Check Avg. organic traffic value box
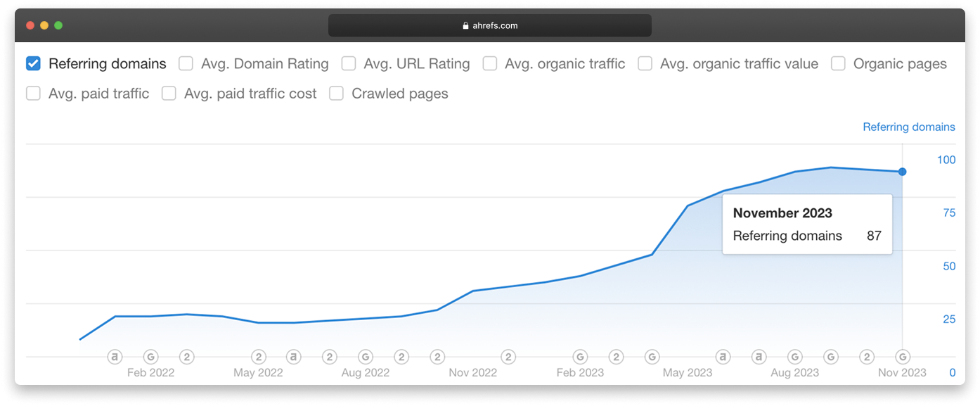Viewport: 980px width, 406px height. (x=645, y=64)
